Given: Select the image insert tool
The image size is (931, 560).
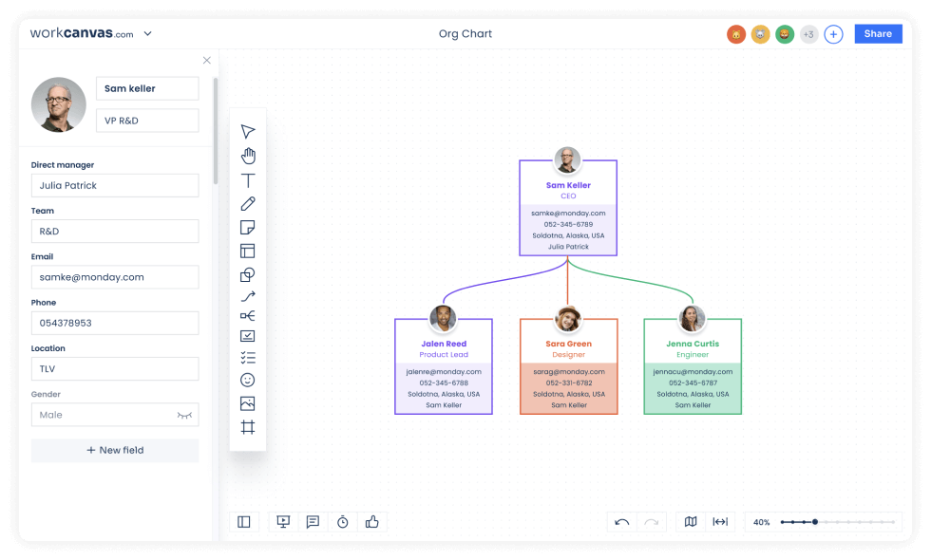Looking at the screenshot, I should (248, 403).
